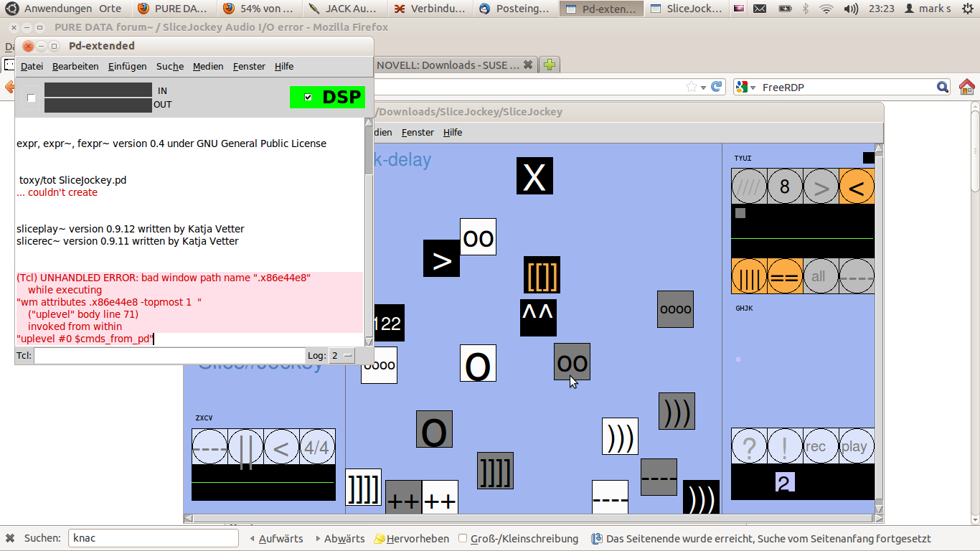The image size is (980, 551).
Task: Click the volume icon in the system tray
Action: pos(851,9)
